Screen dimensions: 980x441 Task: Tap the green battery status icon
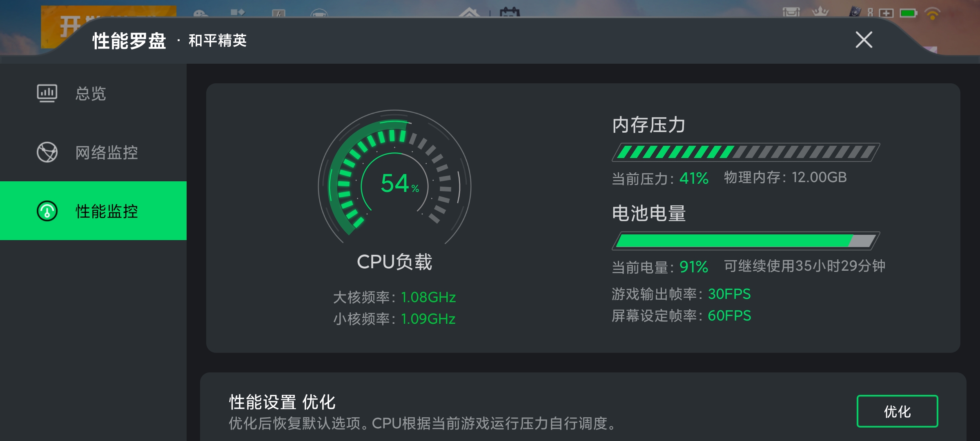tap(908, 13)
